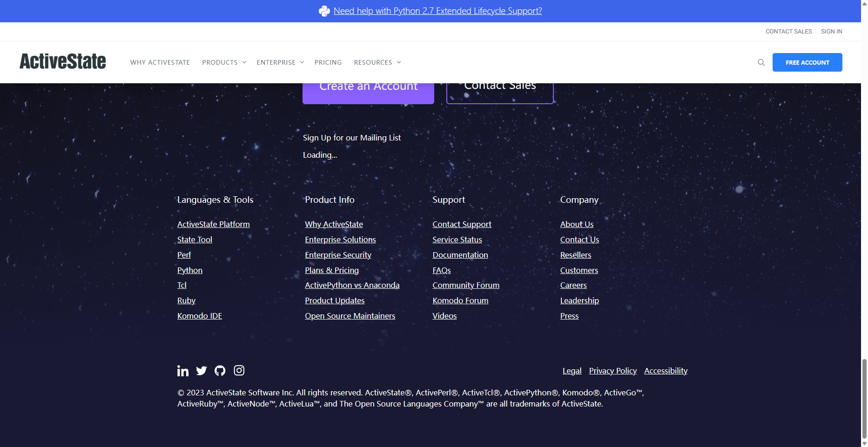The height and width of the screenshot is (447, 868).
Task: Click the Company column heading
Action: pos(579,200)
